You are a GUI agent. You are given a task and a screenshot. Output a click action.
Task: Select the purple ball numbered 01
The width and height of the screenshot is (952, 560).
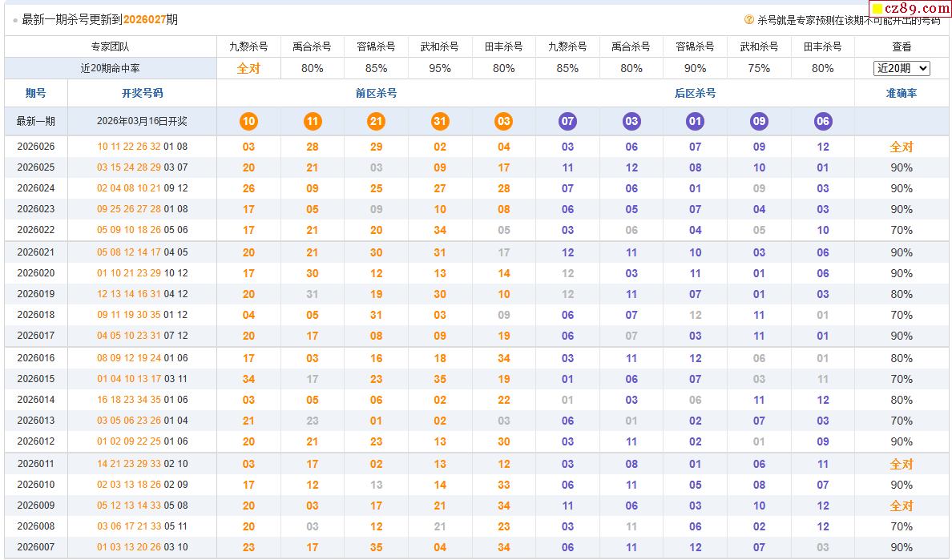tap(695, 122)
